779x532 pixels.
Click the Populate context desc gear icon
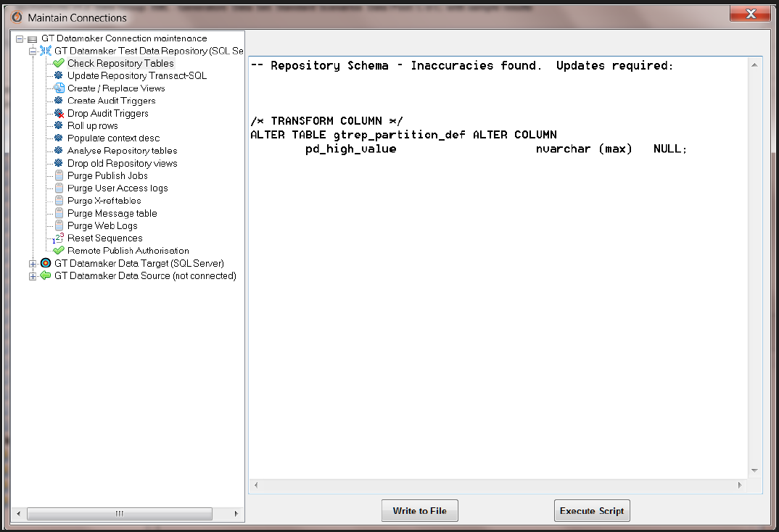pyautogui.click(x=59, y=138)
